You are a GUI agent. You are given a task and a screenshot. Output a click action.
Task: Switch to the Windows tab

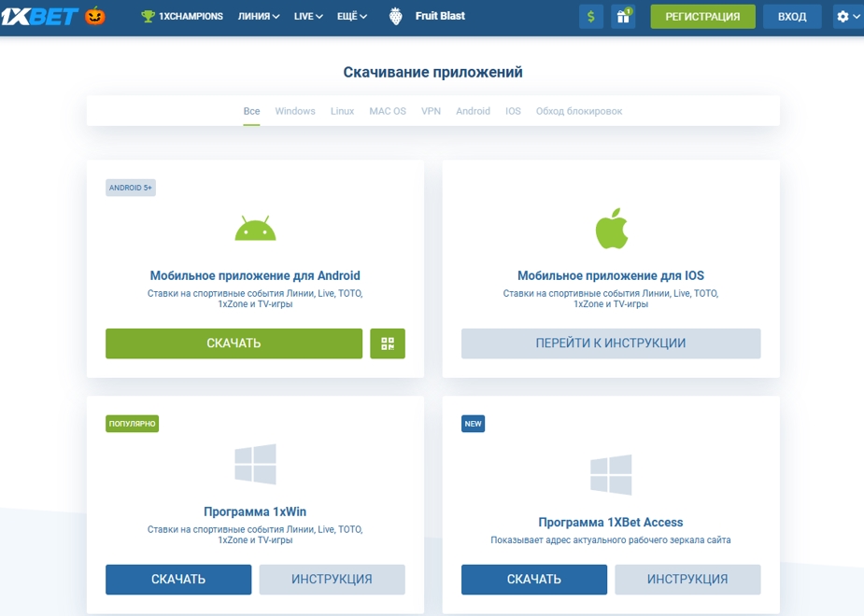[295, 111]
